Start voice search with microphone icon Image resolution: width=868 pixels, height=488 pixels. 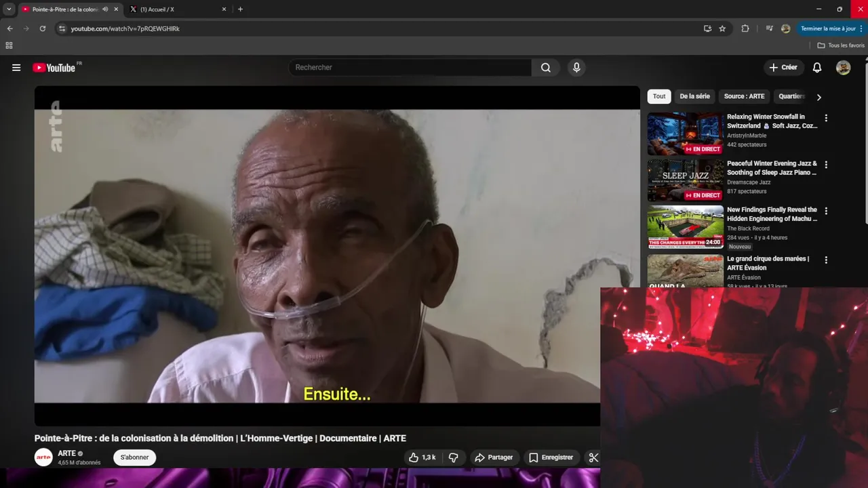click(576, 68)
